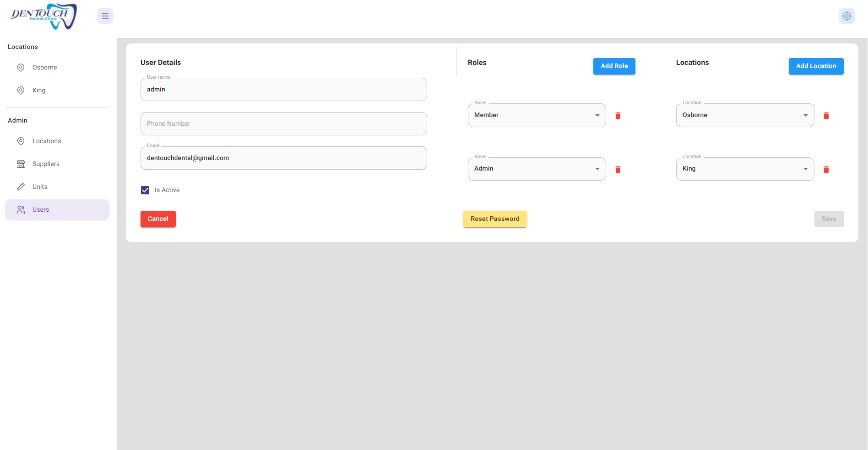Click the ruler icon beside Units
868x450 pixels.
click(21, 187)
